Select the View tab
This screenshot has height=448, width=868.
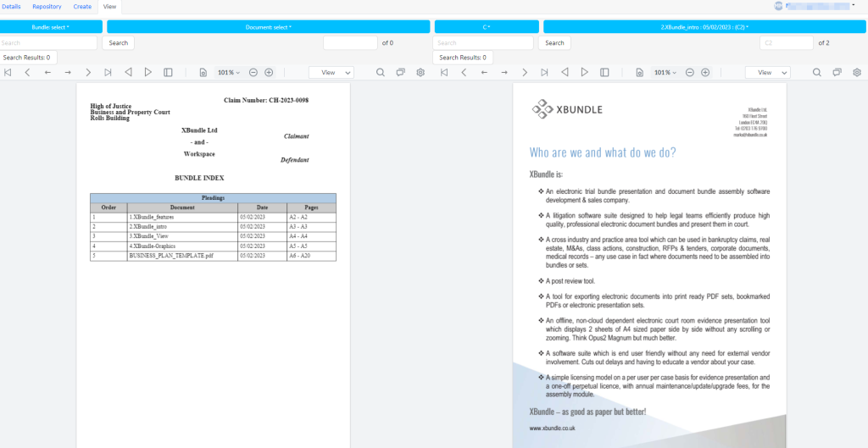[x=109, y=7]
